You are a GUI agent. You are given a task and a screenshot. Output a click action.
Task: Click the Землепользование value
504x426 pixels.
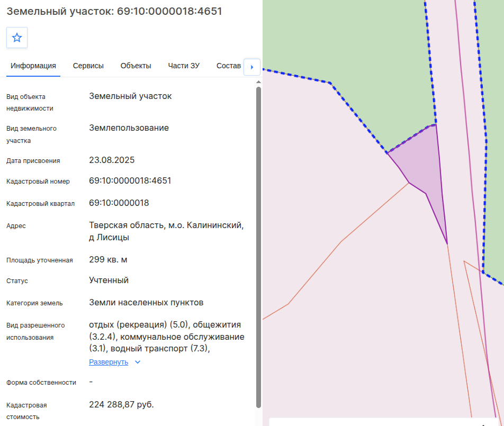click(x=129, y=128)
